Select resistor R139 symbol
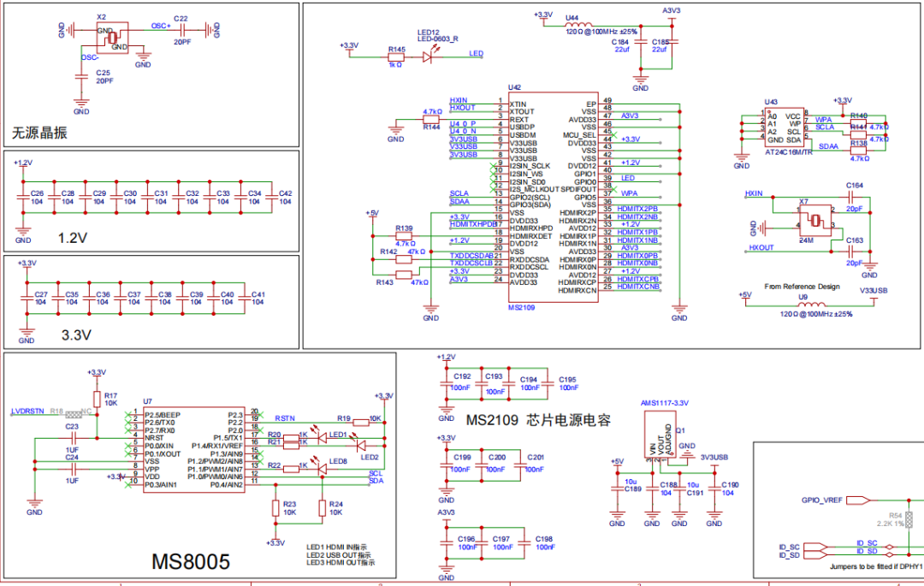The width and height of the screenshot is (924, 586). (404, 236)
